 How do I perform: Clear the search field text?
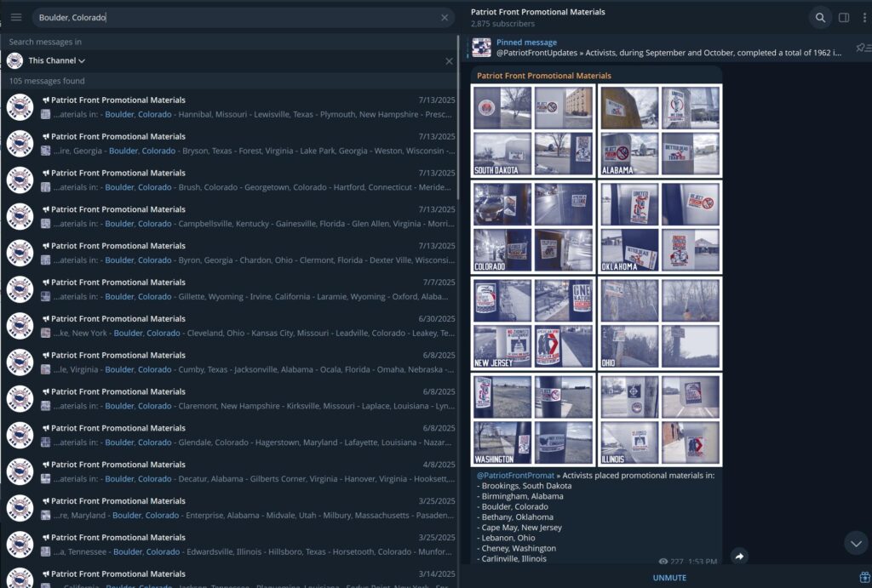445,18
